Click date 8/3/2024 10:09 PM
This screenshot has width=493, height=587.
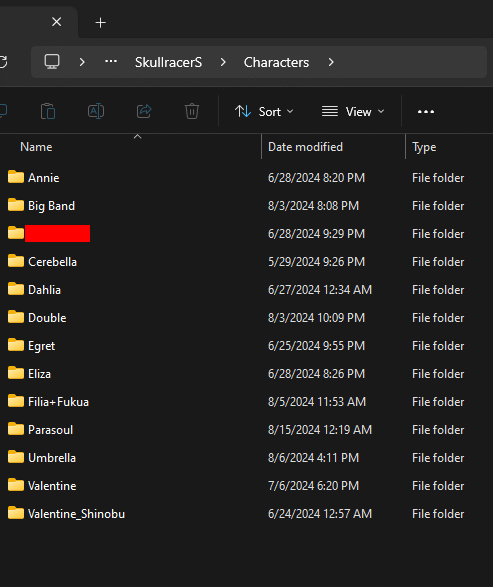tap(316, 318)
